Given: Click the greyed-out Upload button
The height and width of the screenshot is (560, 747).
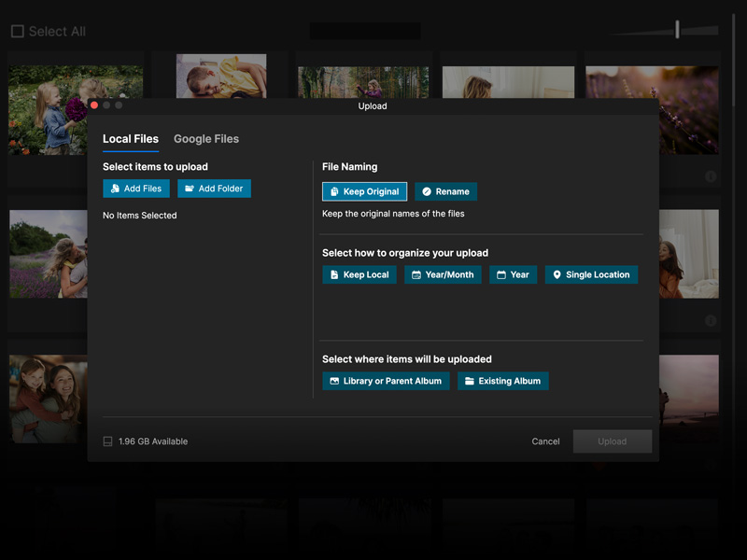Looking at the screenshot, I should coord(613,441).
